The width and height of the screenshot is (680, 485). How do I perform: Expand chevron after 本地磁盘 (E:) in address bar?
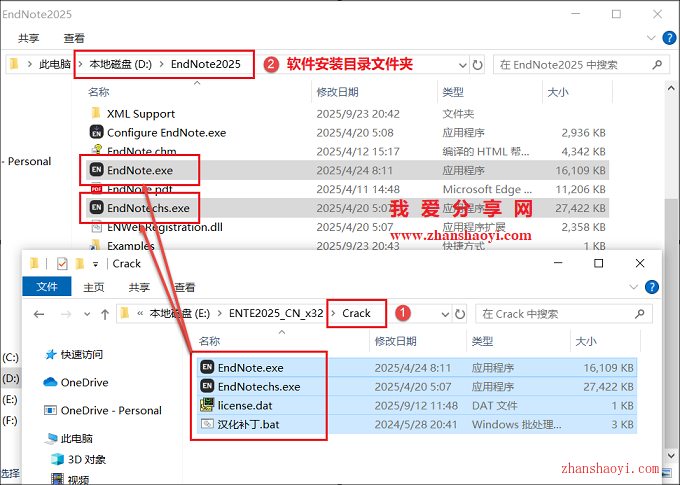pos(220,313)
